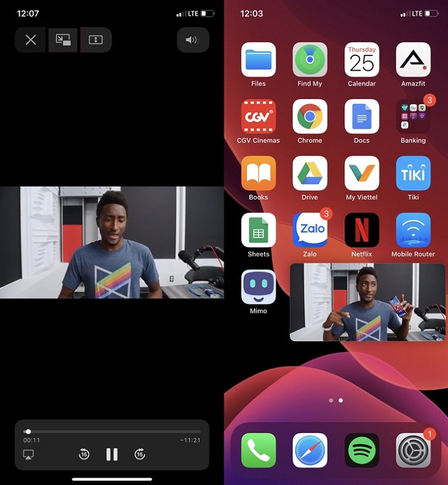
Task: Open Settings from the dock
Action: tap(413, 450)
